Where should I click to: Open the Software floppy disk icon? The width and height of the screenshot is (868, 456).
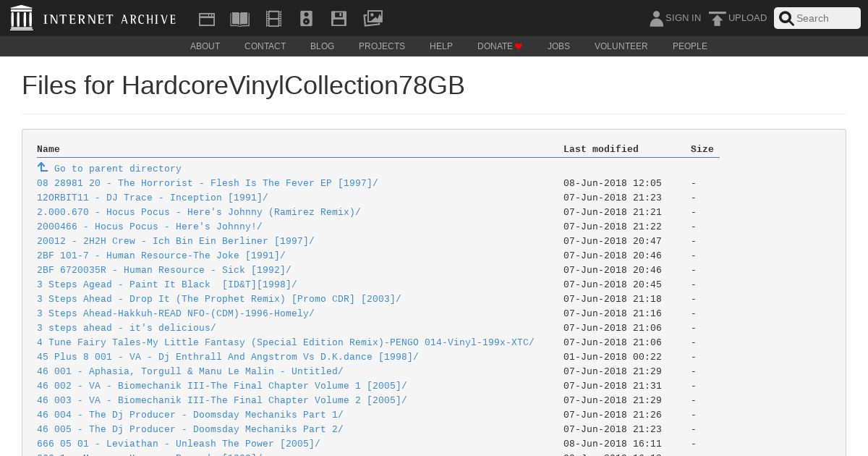339,19
